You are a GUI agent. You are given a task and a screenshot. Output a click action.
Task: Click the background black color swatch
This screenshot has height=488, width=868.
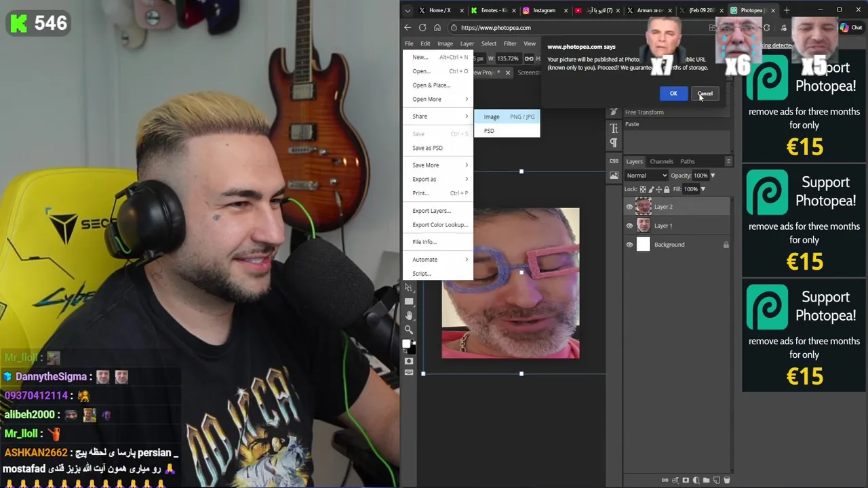point(412,350)
